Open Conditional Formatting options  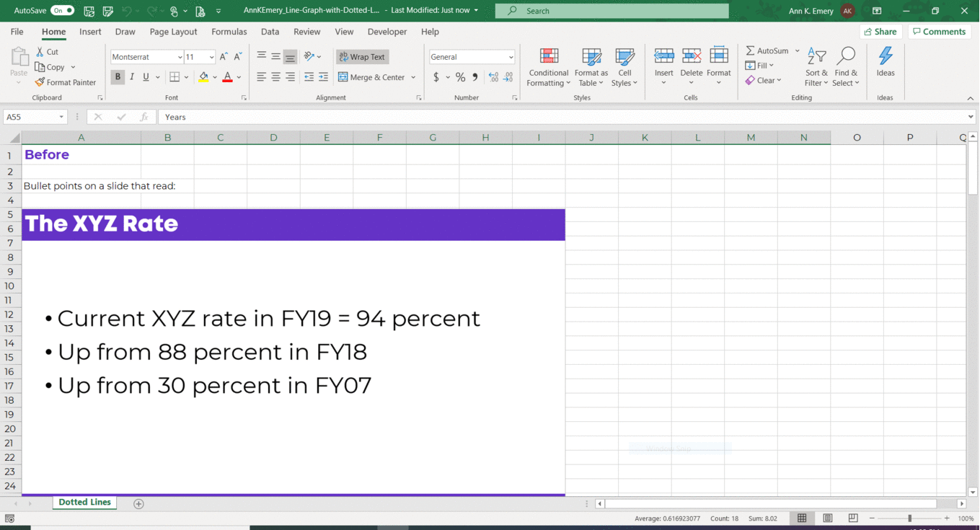point(548,66)
